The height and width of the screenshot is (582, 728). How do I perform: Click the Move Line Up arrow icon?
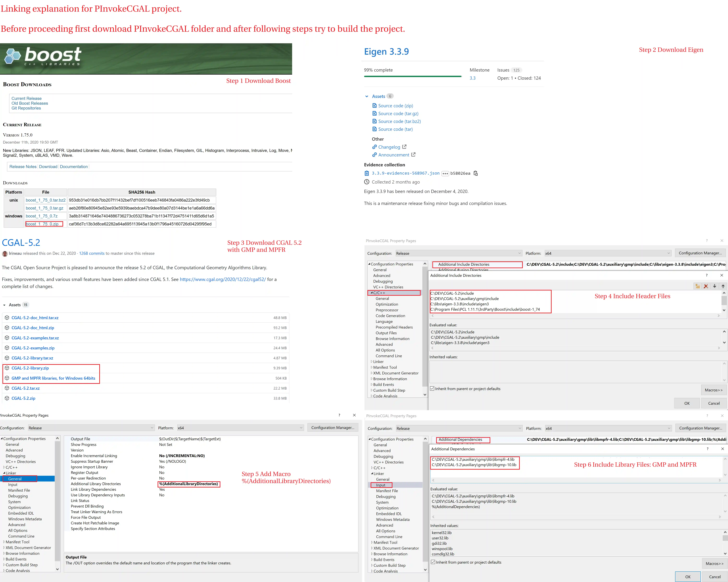coord(723,286)
